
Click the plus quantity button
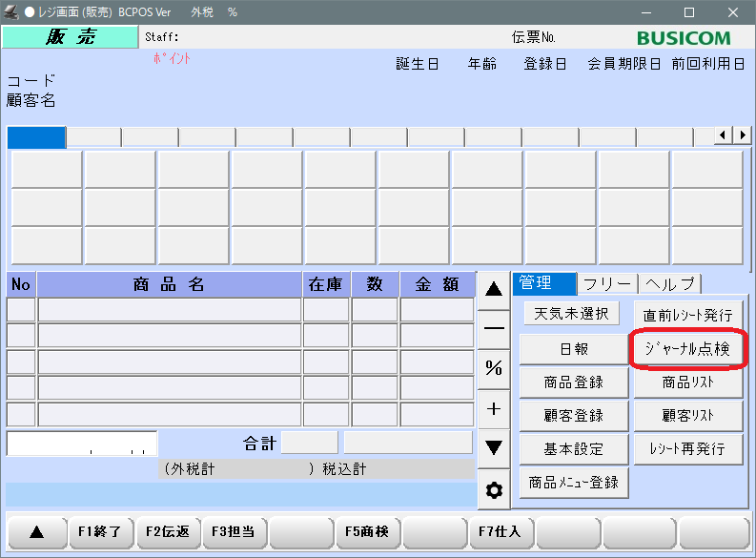[x=494, y=408]
